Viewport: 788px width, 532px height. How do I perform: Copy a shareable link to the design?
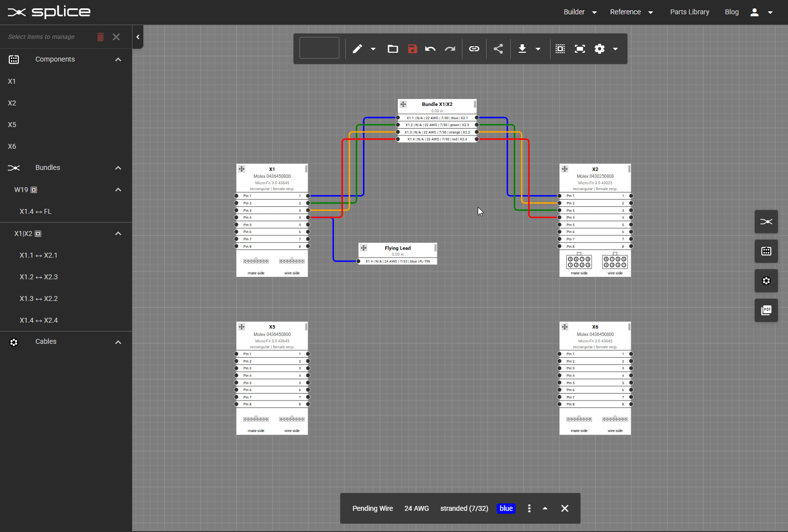click(x=474, y=49)
